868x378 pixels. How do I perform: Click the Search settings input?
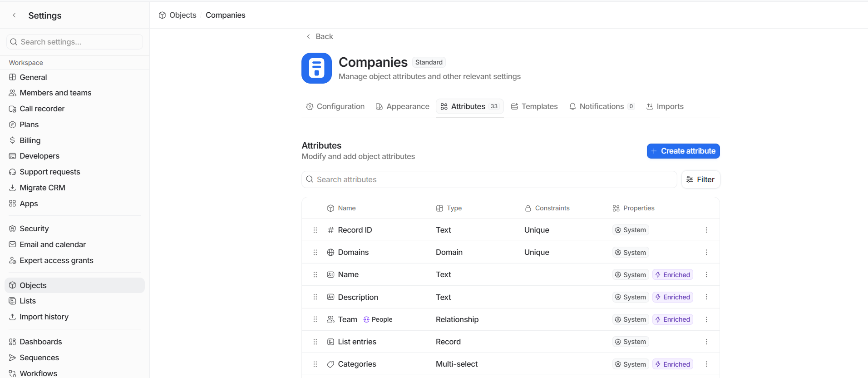pyautogui.click(x=75, y=42)
